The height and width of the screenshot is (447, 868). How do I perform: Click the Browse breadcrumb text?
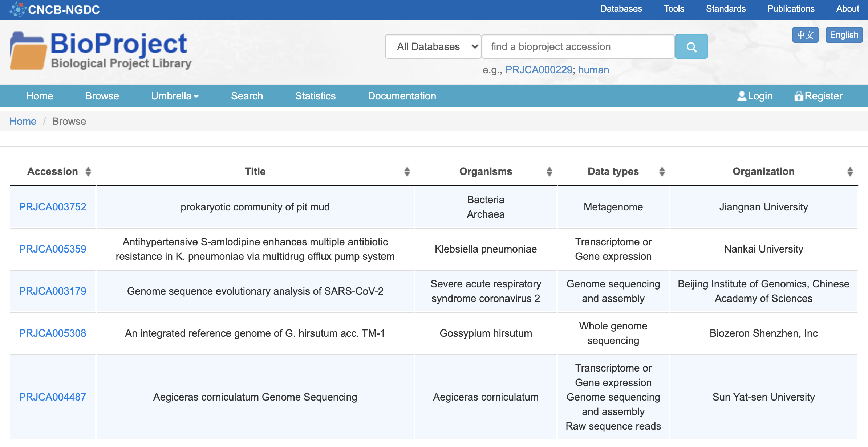[x=69, y=121]
